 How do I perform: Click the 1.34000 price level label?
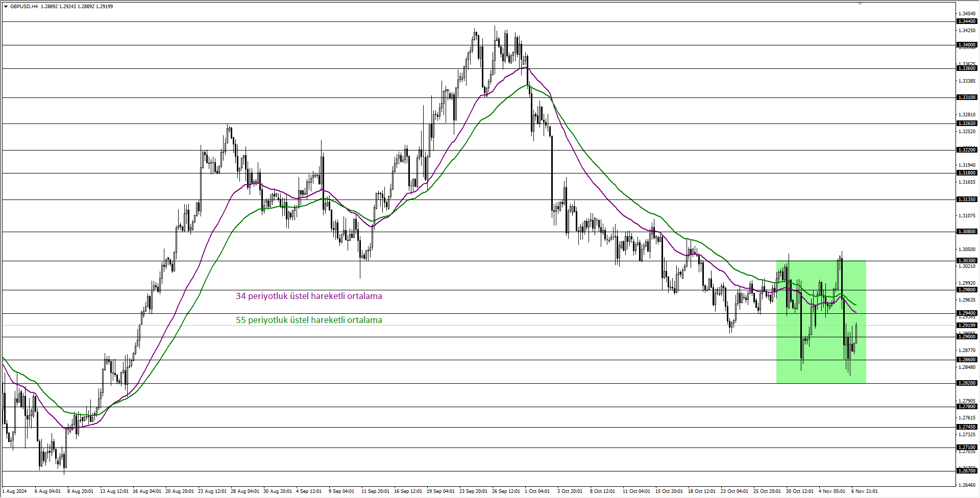point(967,45)
